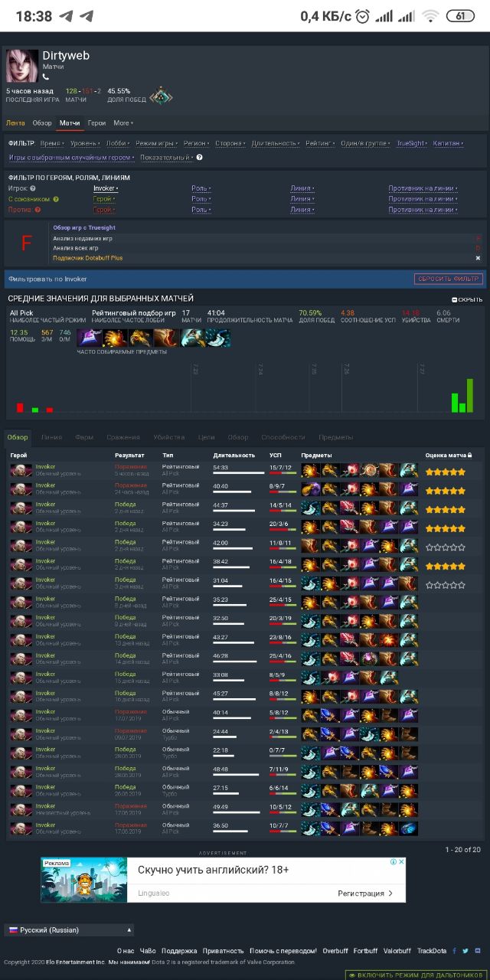This screenshot has width=490, height=980.
Task: Click the Twitter icon in the footer
Action: pos(465,951)
